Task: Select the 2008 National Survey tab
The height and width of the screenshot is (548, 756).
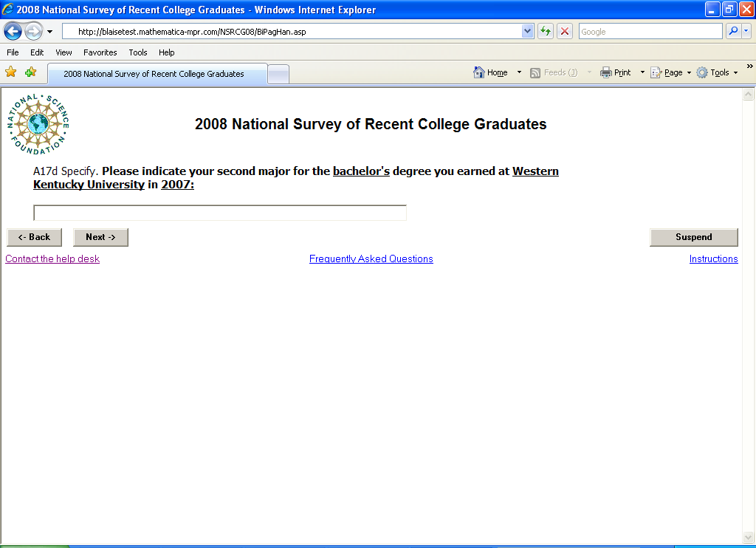Action: (157, 74)
